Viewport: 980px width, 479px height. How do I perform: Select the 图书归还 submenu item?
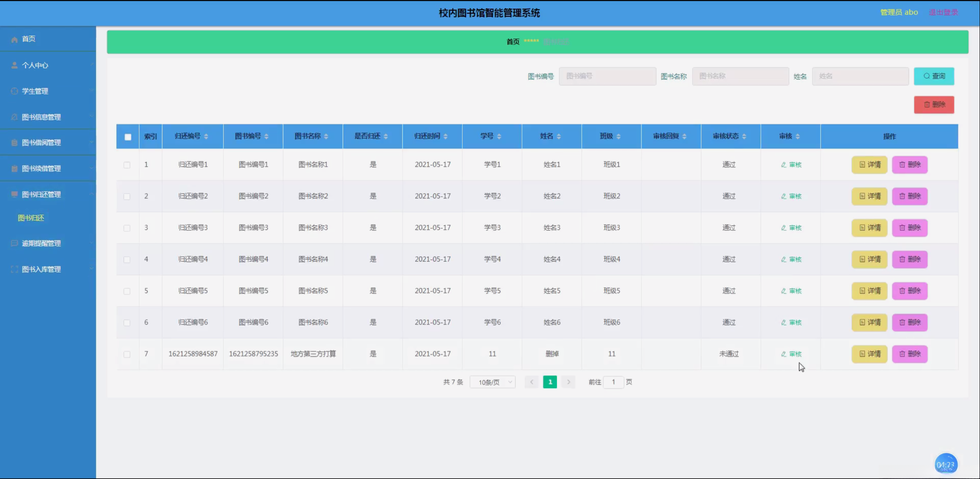(31, 218)
